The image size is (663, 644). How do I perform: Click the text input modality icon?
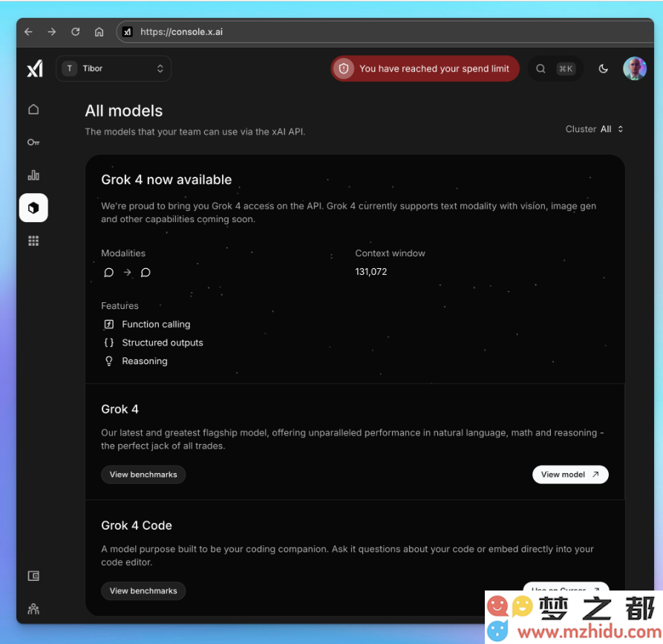point(108,272)
